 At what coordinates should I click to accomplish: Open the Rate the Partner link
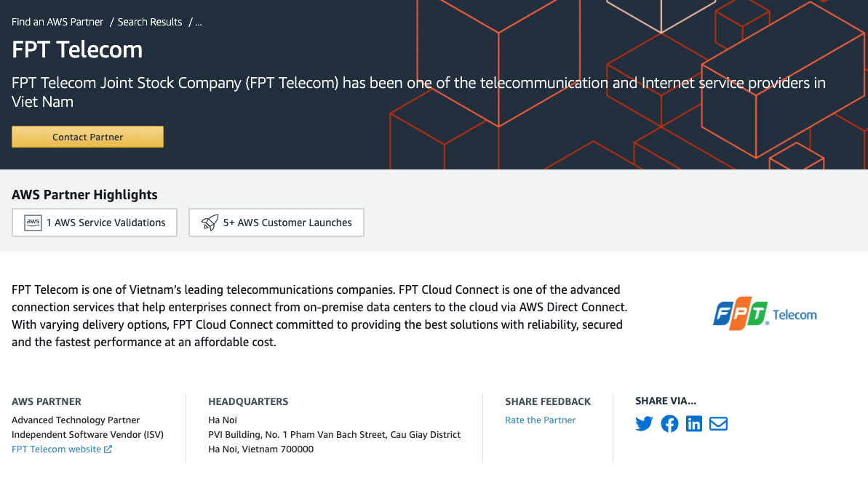(x=540, y=420)
